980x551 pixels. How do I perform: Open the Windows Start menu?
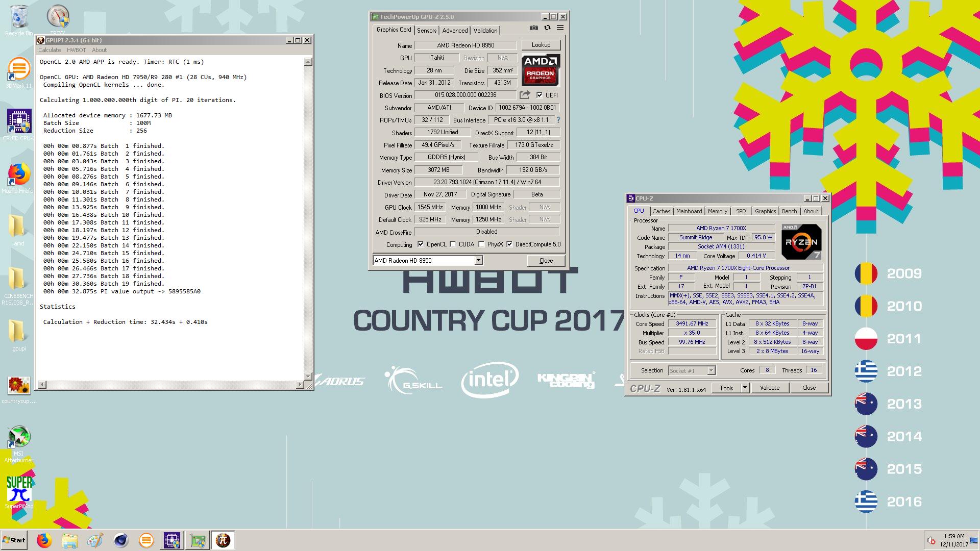pos(14,540)
